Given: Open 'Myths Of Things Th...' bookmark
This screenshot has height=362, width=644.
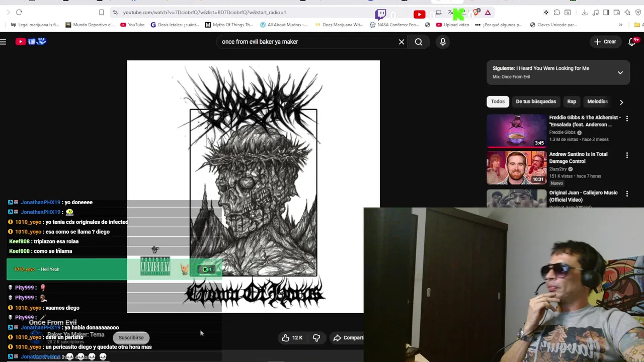Looking at the screenshot, I should pyautogui.click(x=229, y=25).
